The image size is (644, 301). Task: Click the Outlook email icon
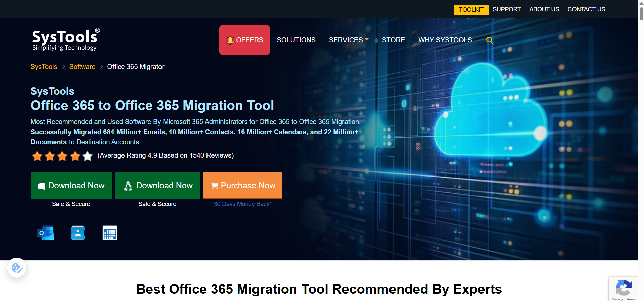point(46,233)
